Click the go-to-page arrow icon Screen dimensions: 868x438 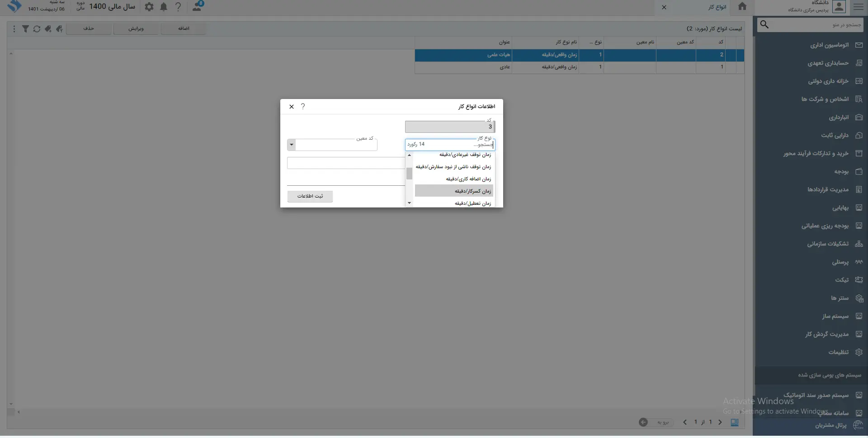[643, 422]
